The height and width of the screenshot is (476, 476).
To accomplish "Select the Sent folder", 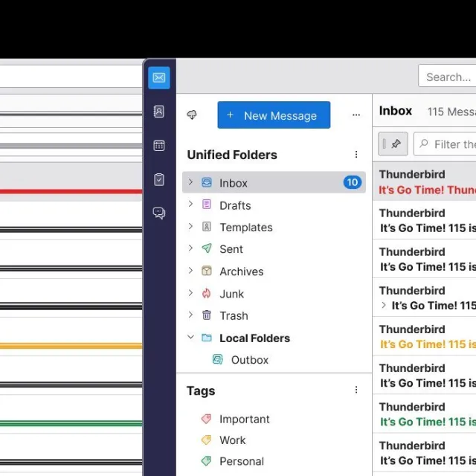I will pos(274,249).
